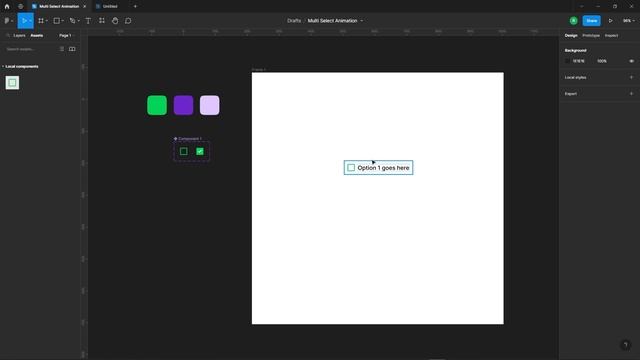Toggle background visibility eye icon
This screenshot has height=360, width=640.
tap(631, 61)
